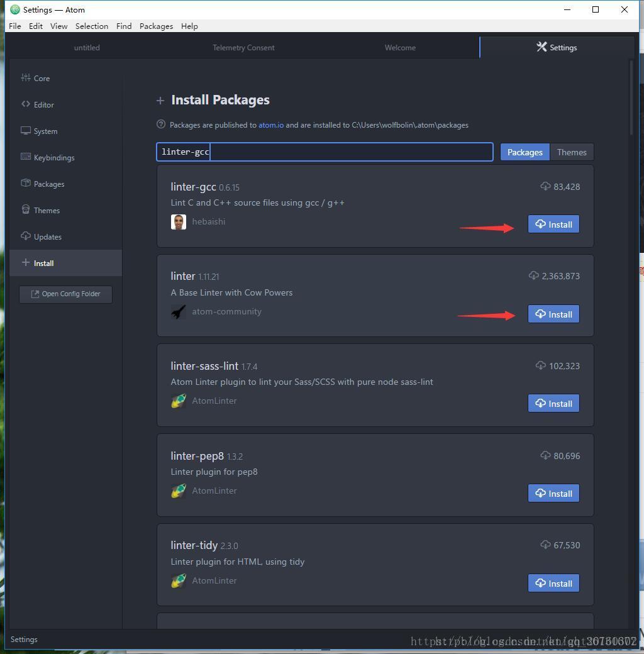This screenshot has width=644, height=654.
Task: Select Themes search filter toggle
Action: coord(572,152)
